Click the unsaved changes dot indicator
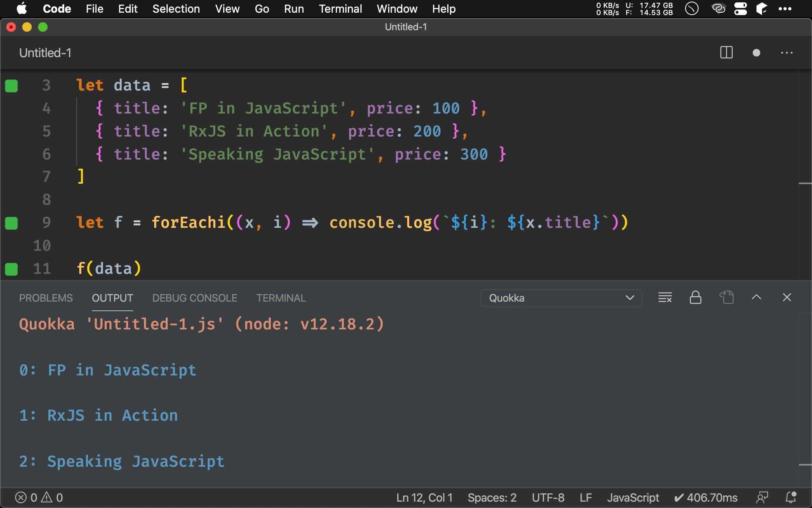 click(756, 53)
